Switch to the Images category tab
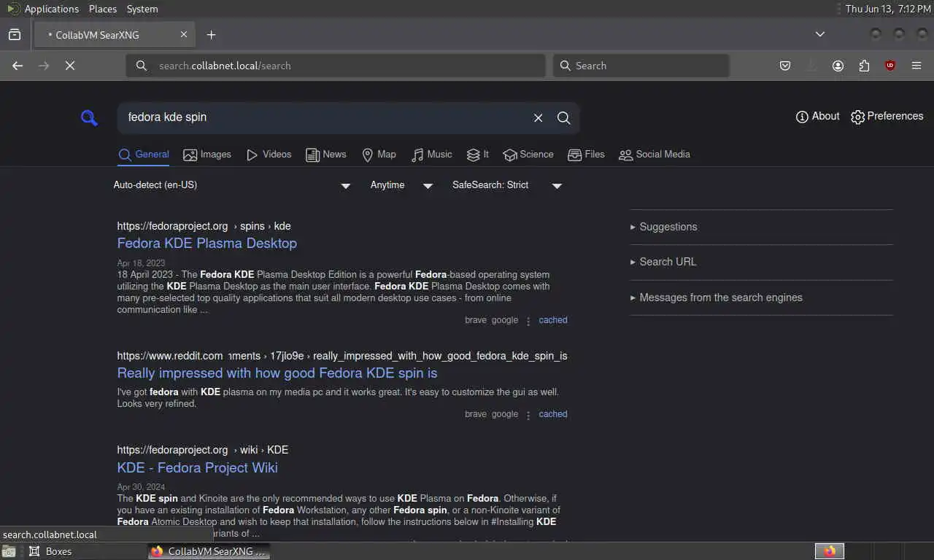The image size is (934, 560). tap(207, 155)
